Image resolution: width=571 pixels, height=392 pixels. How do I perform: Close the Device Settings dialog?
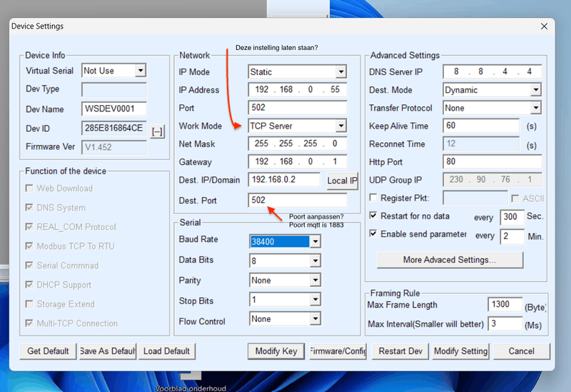(544, 26)
